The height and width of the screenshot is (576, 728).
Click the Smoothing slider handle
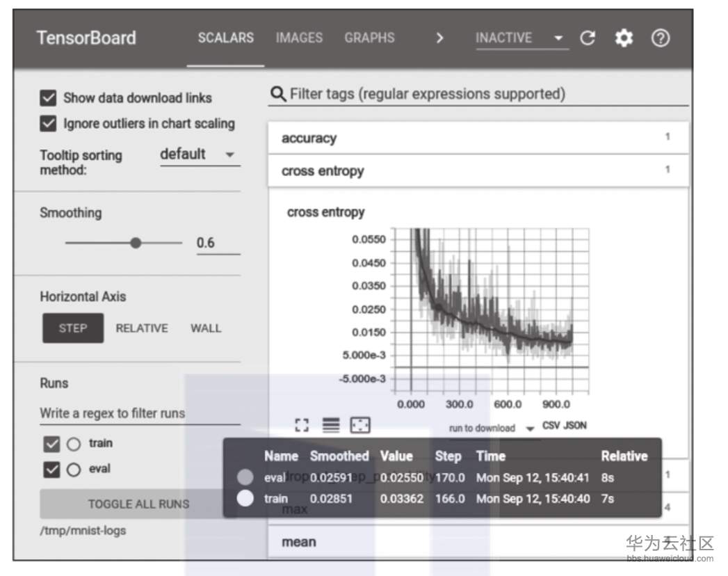click(136, 243)
